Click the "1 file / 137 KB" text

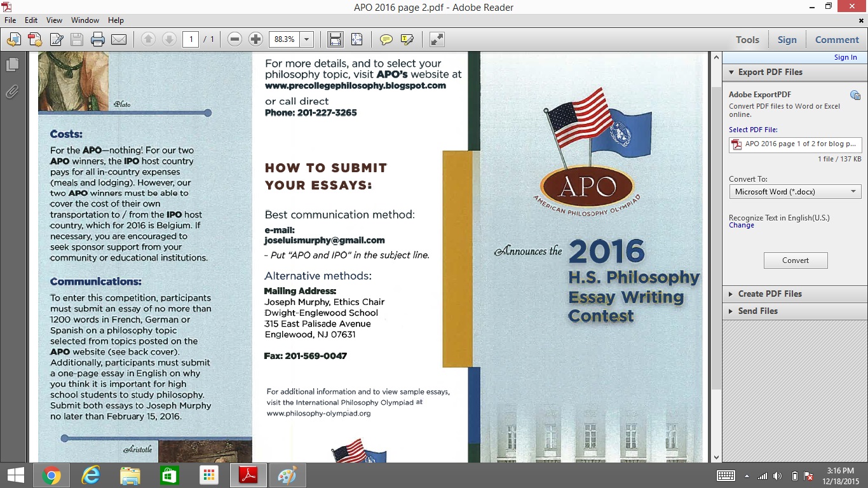click(839, 159)
